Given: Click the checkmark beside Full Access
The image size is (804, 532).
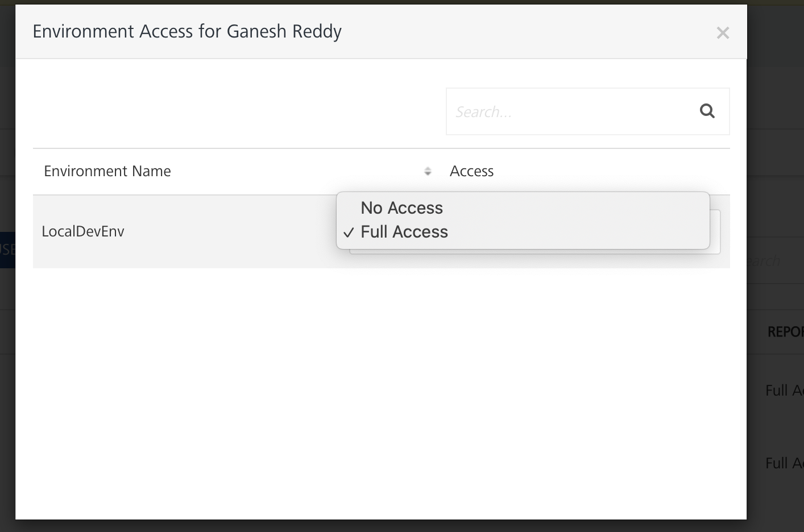Looking at the screenshot, I should click(x=349, y=232).
